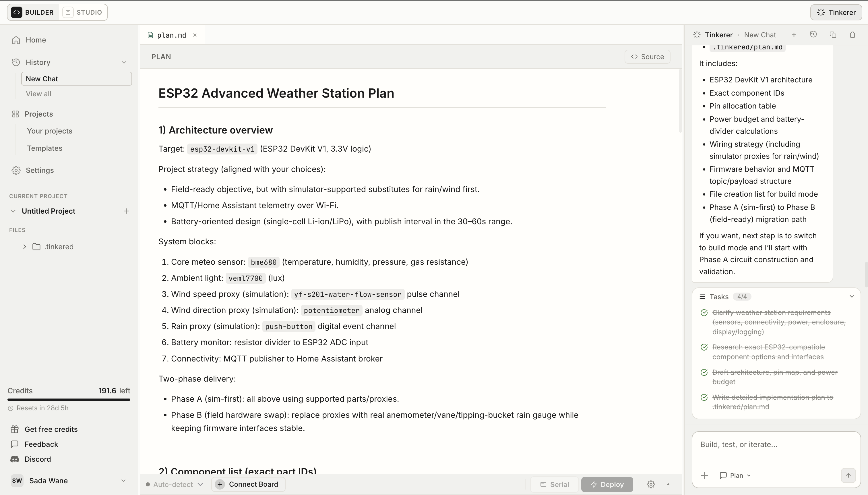Select the .tinkered folder icon
The width and height of the screenshot is (868, 495).
[x=36, y=246]
